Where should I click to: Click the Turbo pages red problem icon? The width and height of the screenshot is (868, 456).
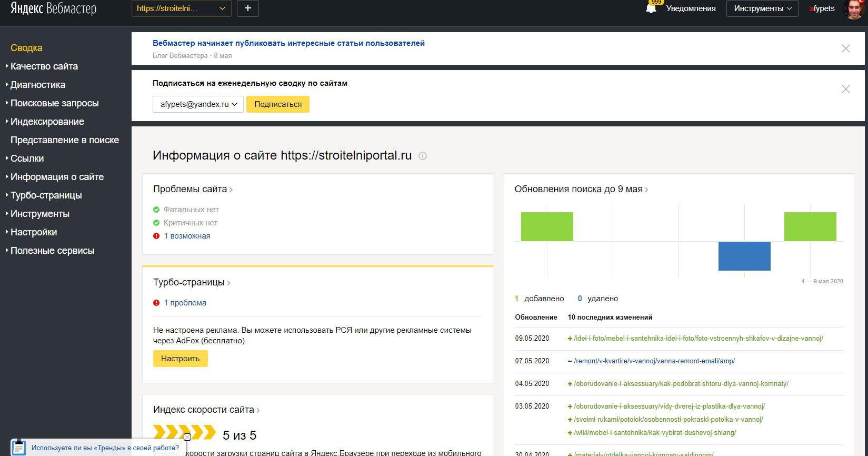(156, 303)
